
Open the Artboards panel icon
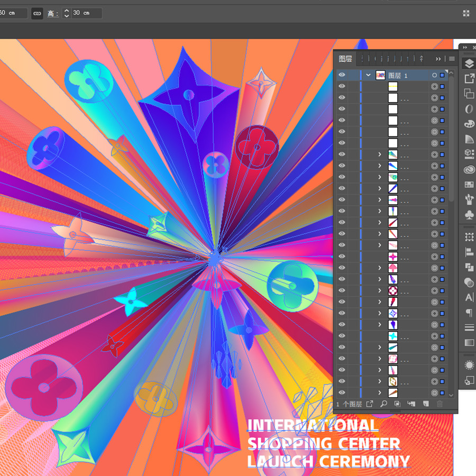pos(469,94)
